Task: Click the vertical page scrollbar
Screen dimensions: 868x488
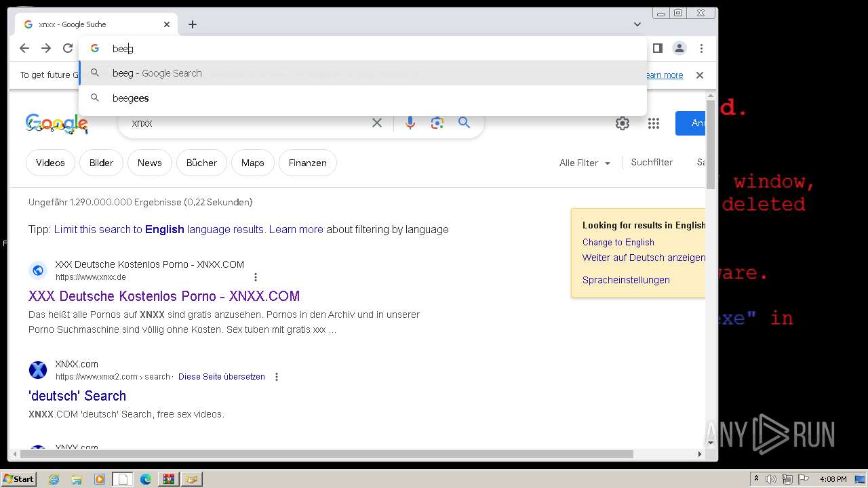Action: [711, 146]
